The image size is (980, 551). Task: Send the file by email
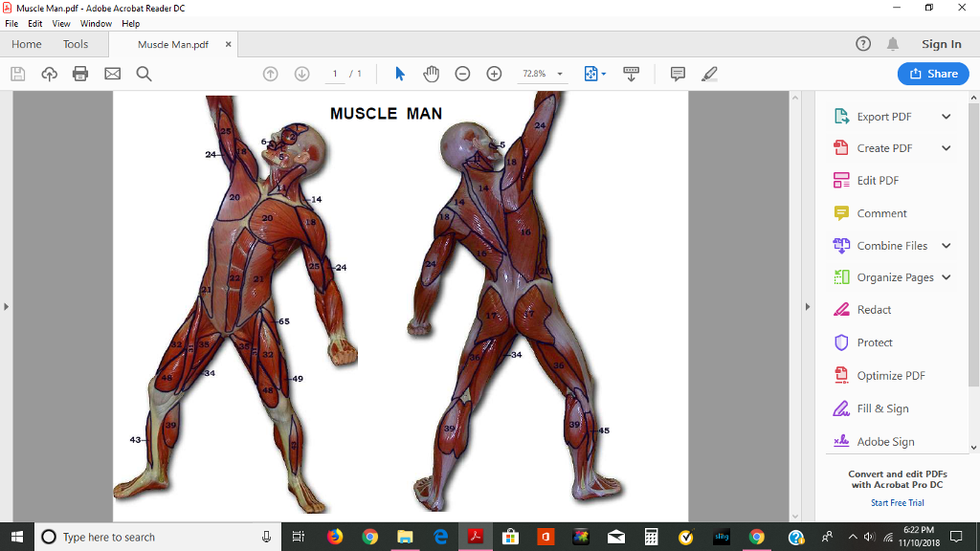[112, 73]
